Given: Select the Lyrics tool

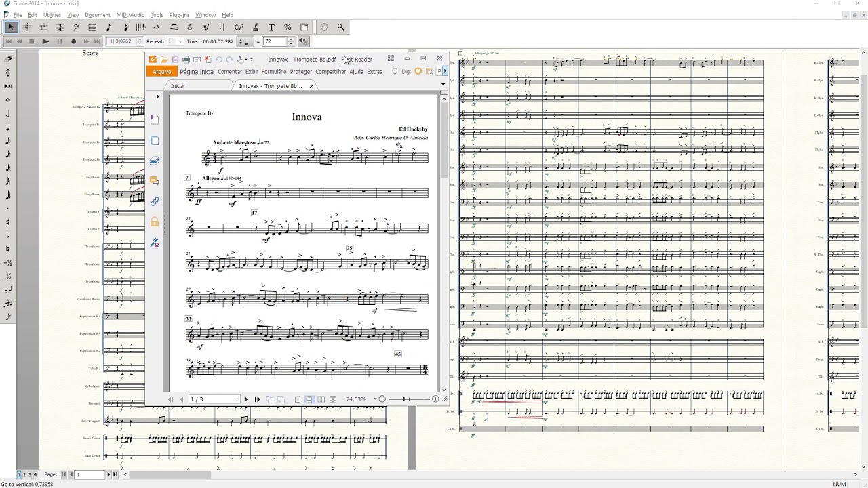Looking at the screenshot, I should tap(255, 27).
